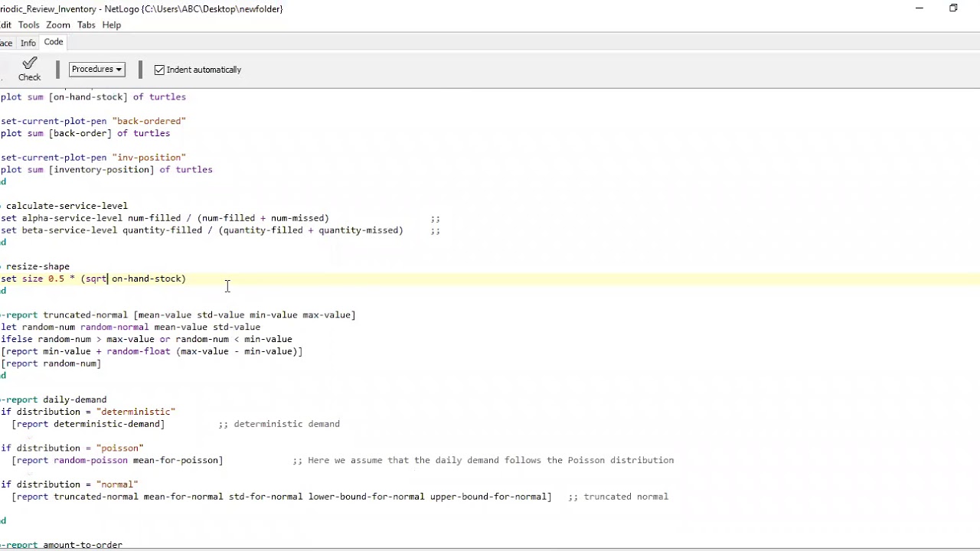Restore down the NetLogo window

(x=953, y=8)
